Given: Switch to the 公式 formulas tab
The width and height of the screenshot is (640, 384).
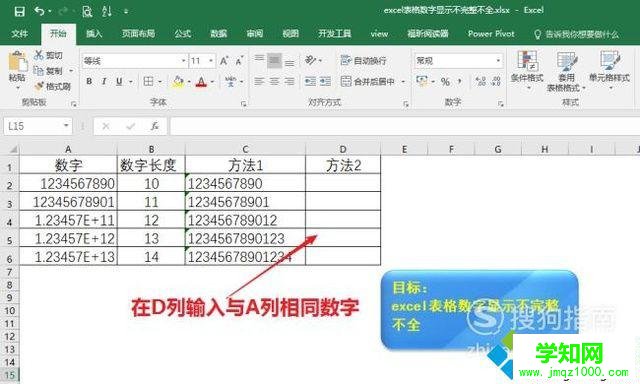Looking at the screenshot, I should 182,33.
